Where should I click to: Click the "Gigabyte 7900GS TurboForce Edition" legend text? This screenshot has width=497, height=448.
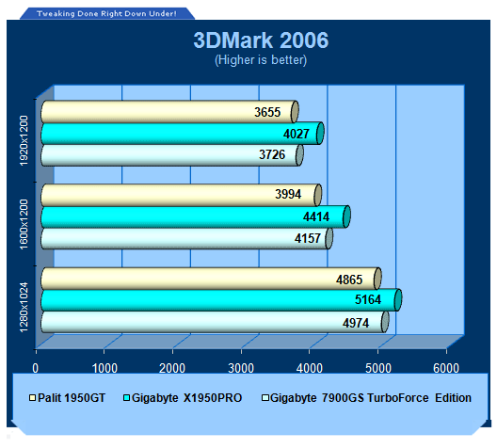click(x=371, y=398)
